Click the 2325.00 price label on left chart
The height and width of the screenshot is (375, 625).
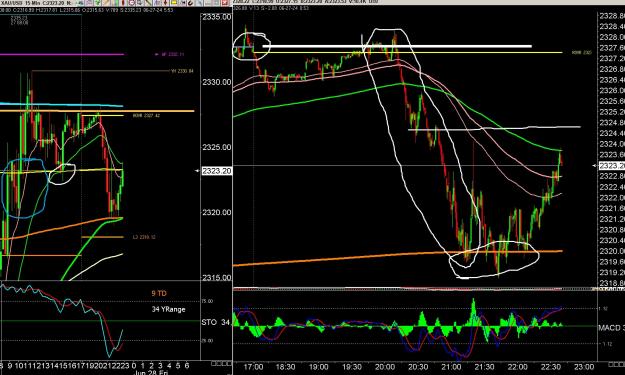[216, 147]
